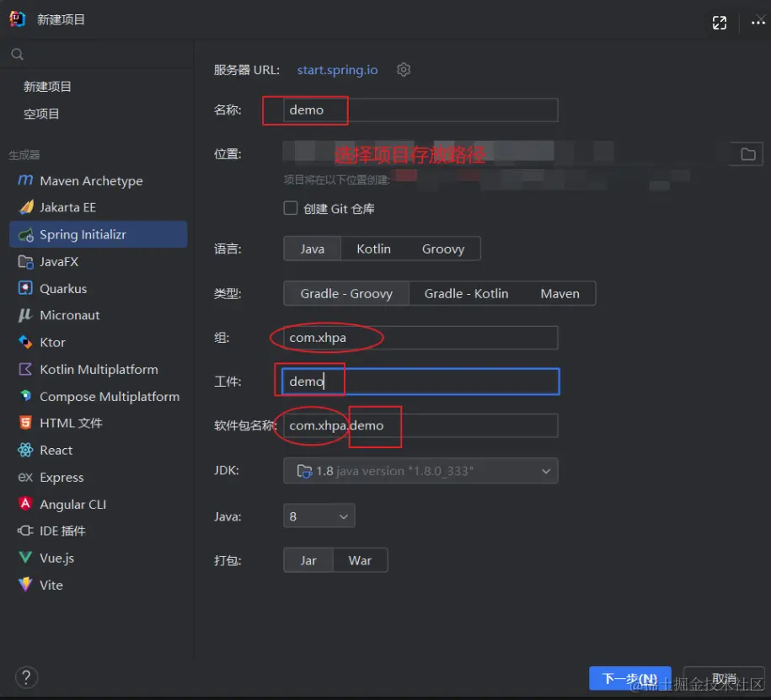Click the Vue.js icon
This screenshot has width=771, height=700.
[x=25, y=558]
